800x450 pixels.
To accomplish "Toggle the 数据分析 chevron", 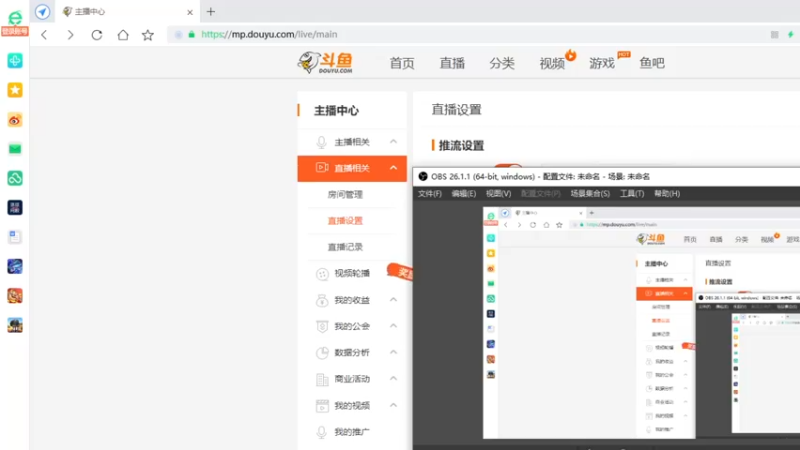I will coord(393,353).
